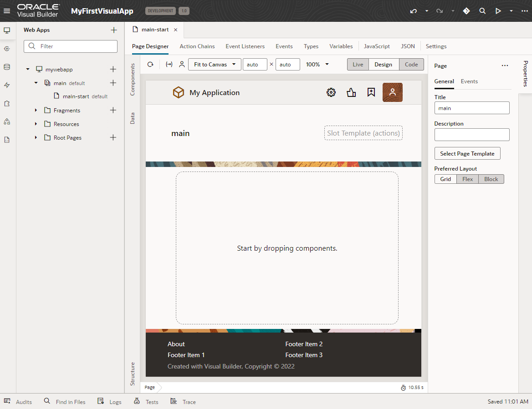532x409 pixels.
Task: Open the Source files panel icon
Action: coord(7,140)
